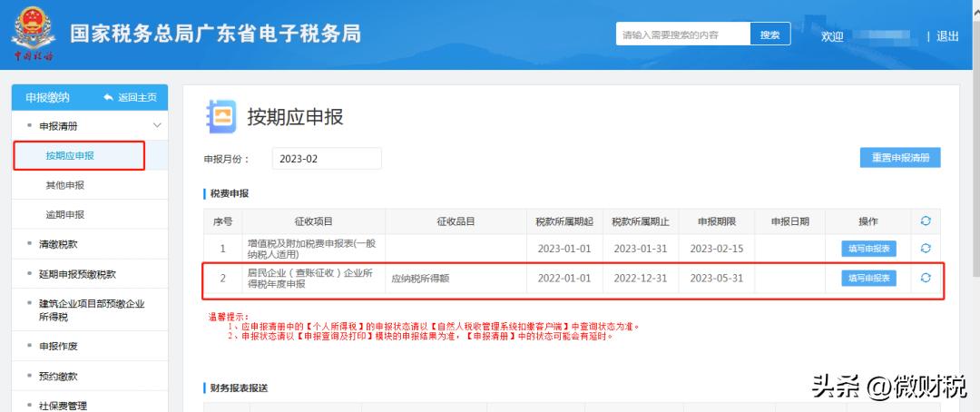
Task: Click 重置申报清册 button
Action: pos(901,158)
